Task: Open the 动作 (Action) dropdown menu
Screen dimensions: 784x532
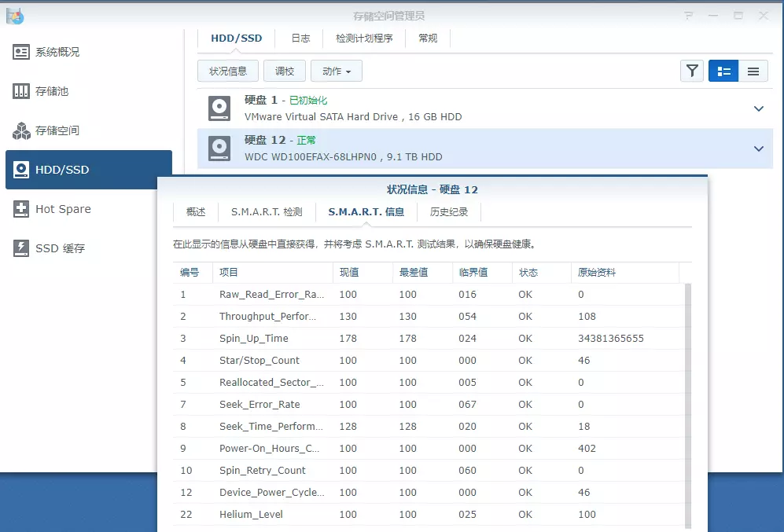Action: click(337, 71)
